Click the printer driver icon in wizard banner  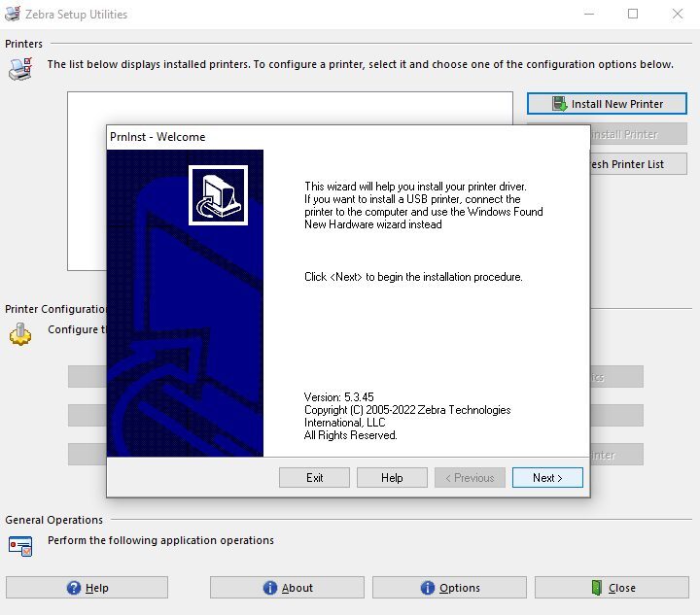pyautogui.click(x=218, y=195)
